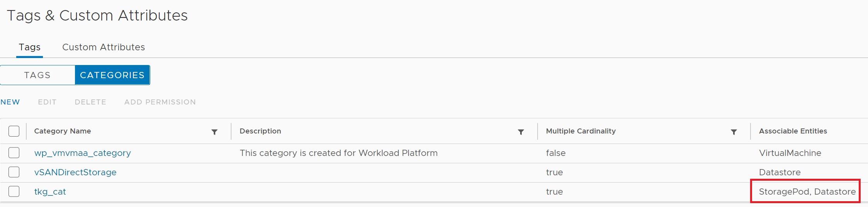Open the vSANDirectStorage category link
Screen dimensions: 868x207
[75, 173]
